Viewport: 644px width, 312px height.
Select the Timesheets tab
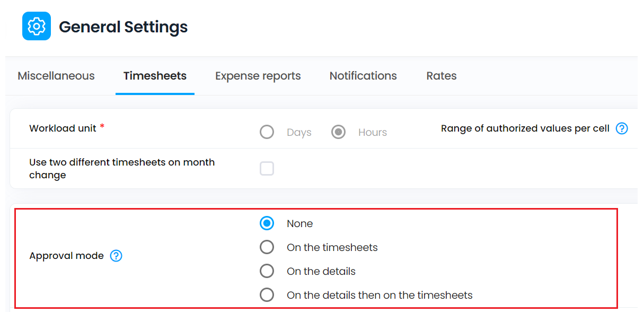pyautogui.click(x=155, y=76)
